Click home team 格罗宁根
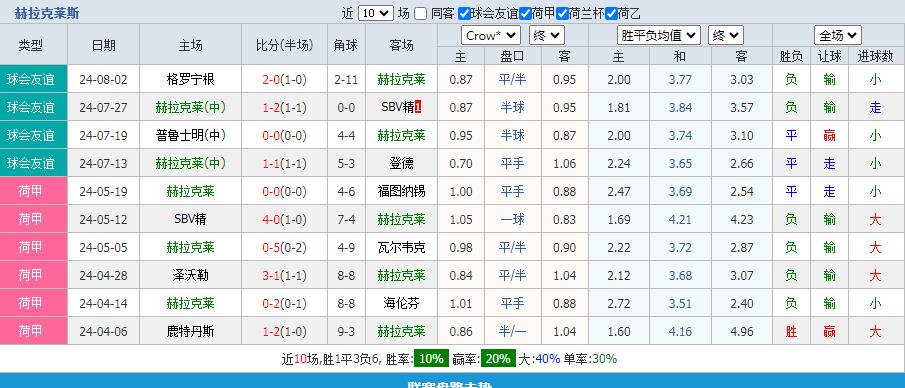Image resolution: width=905 pixels, height=388 pixels. pos(190,79)
